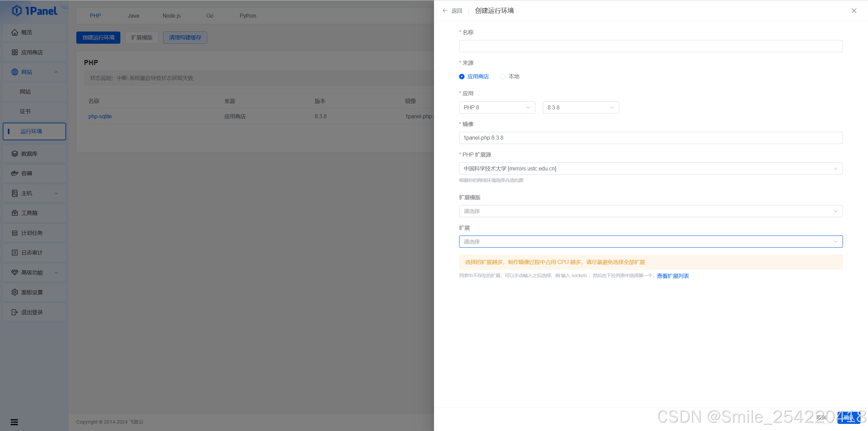
Task: Open 应用商店 grid icon in sidebar
Action: (x=15, y=52)
